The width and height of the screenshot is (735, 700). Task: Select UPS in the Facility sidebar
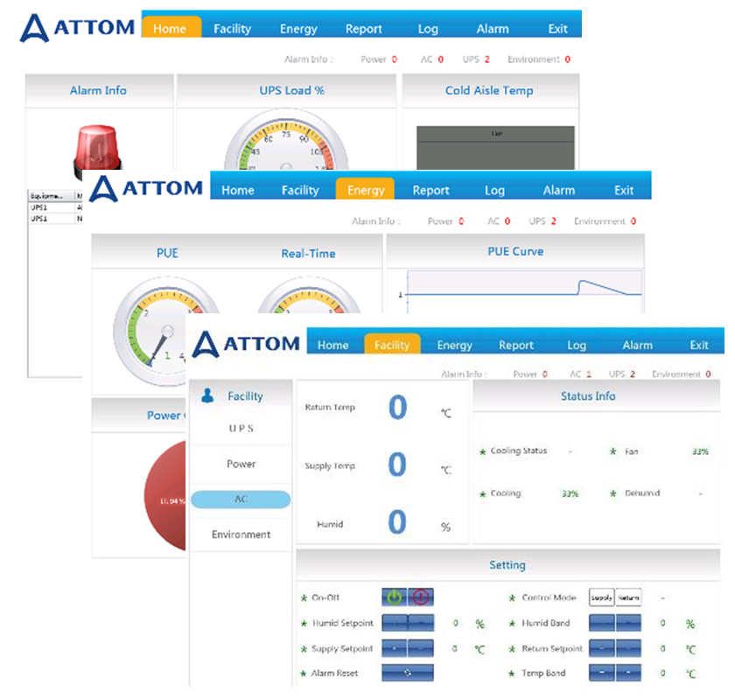click(x=241, y=429)
